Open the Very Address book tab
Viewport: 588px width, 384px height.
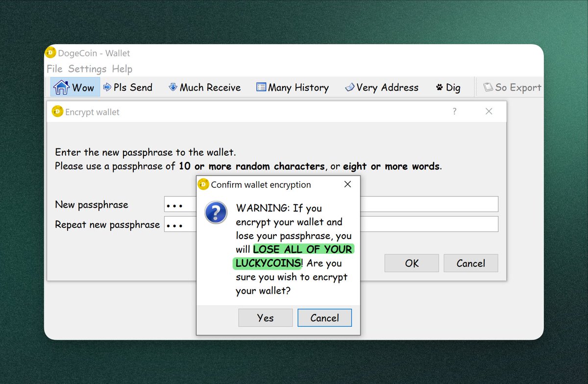pyautogui.click(x=381, y=87)
